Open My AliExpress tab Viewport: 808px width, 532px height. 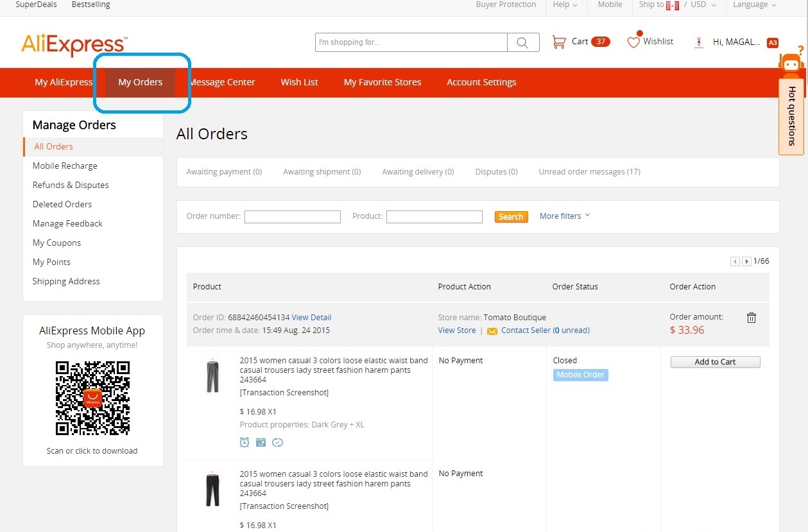[x=64, y=82]
